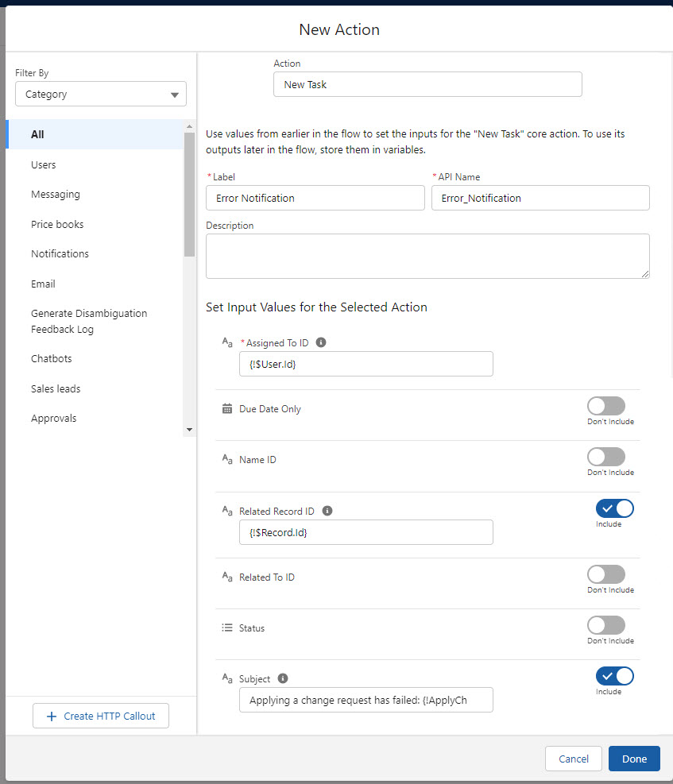Click text type icon beside Name ID
The height and width of the screenshot is (784, 673).
pyautogui.click(x=227, y=460)
